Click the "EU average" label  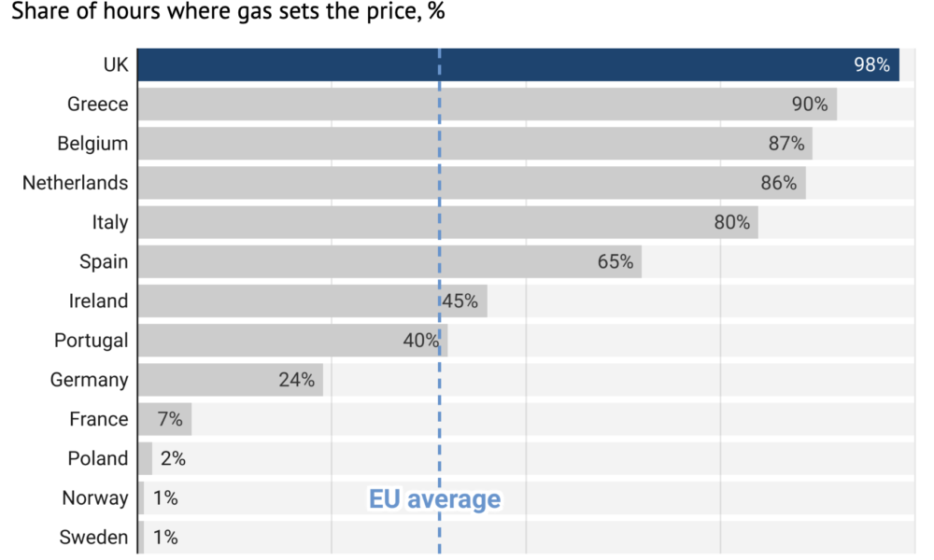435,499
